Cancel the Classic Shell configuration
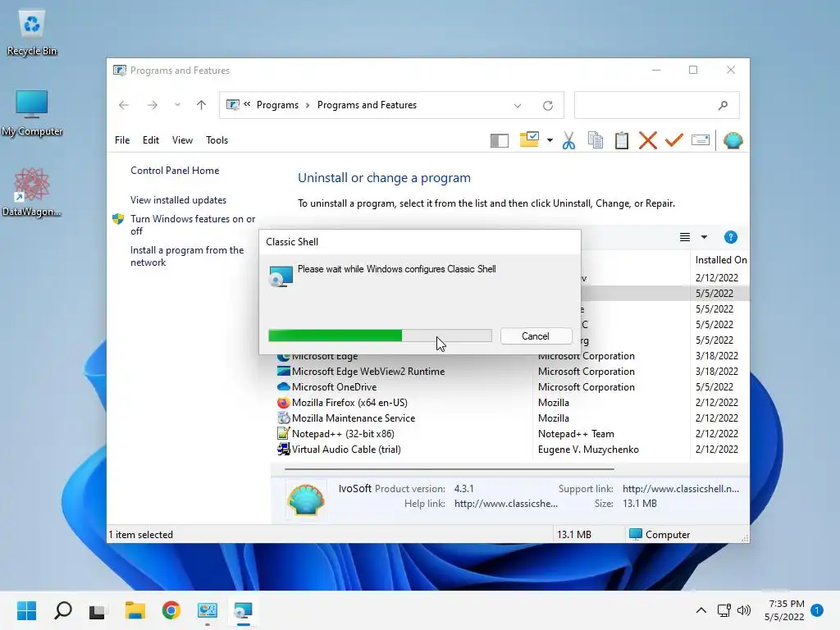The image size is (840, 630). click(x=536, y=336)
